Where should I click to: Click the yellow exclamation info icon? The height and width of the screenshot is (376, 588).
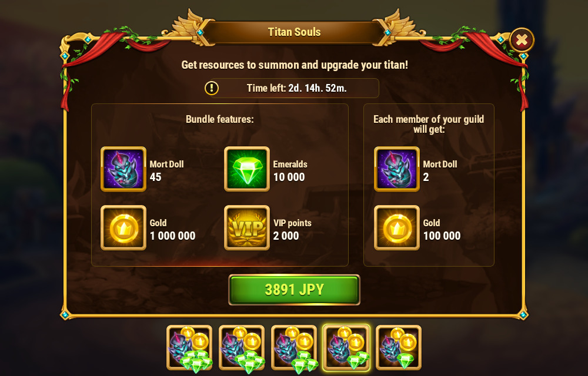pyautogui.click(x=212, y=88)
